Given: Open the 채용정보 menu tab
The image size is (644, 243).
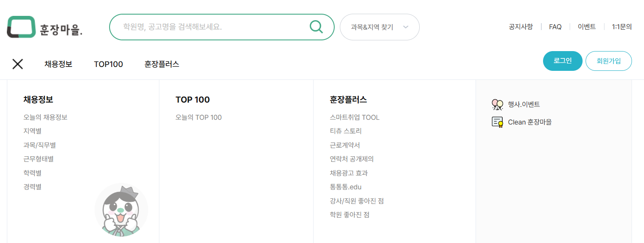Looking at the screenshot, I should [58, 64].
